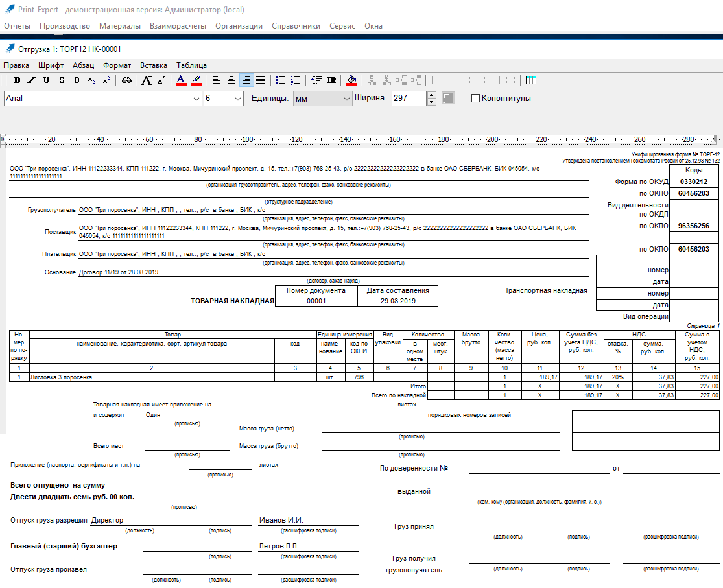Open the Таблица menu

191,65
